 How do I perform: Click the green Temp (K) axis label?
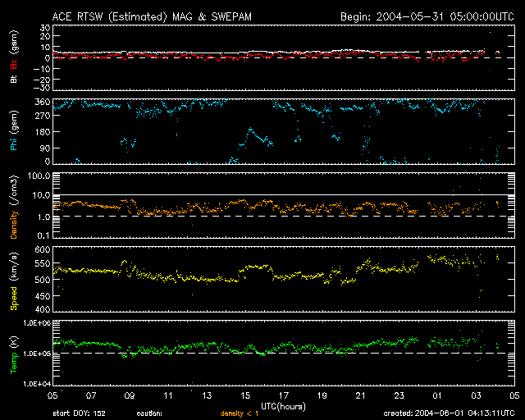(14, 354)
